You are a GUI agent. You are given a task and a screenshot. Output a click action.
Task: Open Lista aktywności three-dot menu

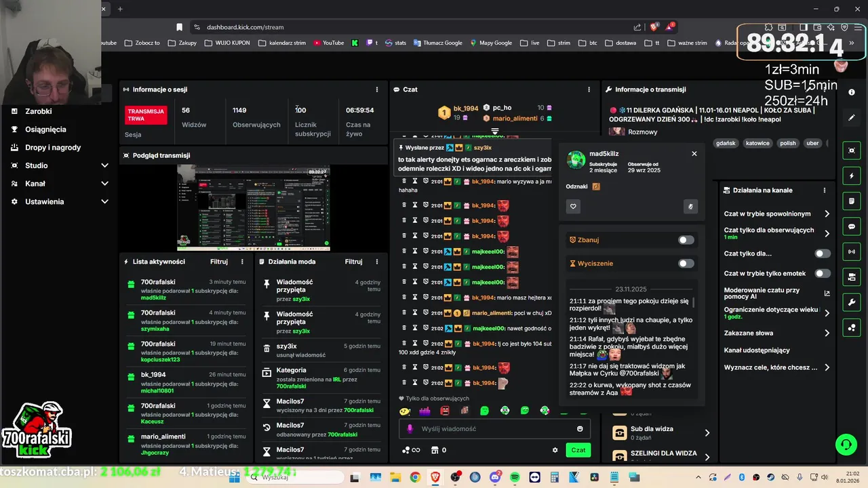click(x=242, y=262)
